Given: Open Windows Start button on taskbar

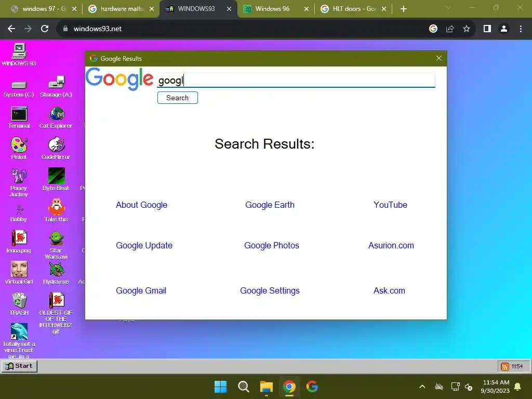Looking at the screenshot, I should click(x=220, y=387).
